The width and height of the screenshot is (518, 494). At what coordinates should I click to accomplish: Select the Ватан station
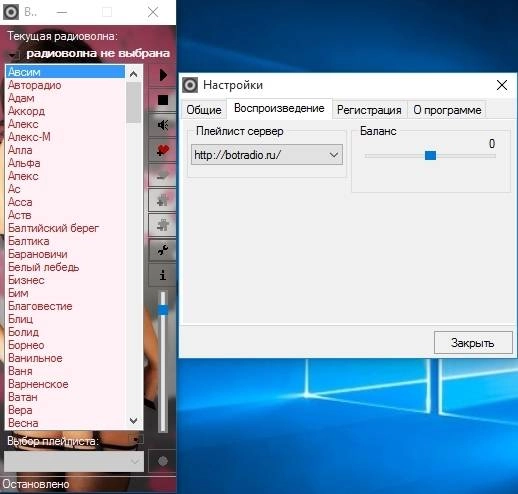coord(65,397)
